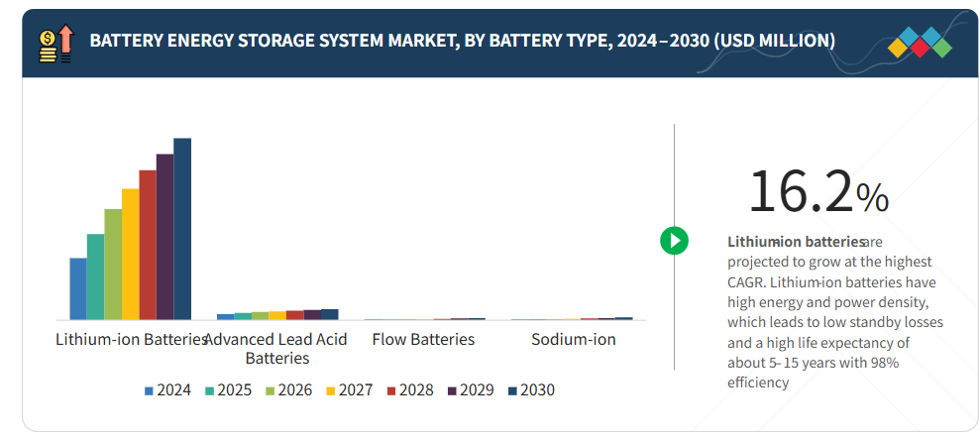Click the bold Lithium-ion batteries text
Image resolution: width=980 pixels, height=437 pixels.
pos(795,242)
